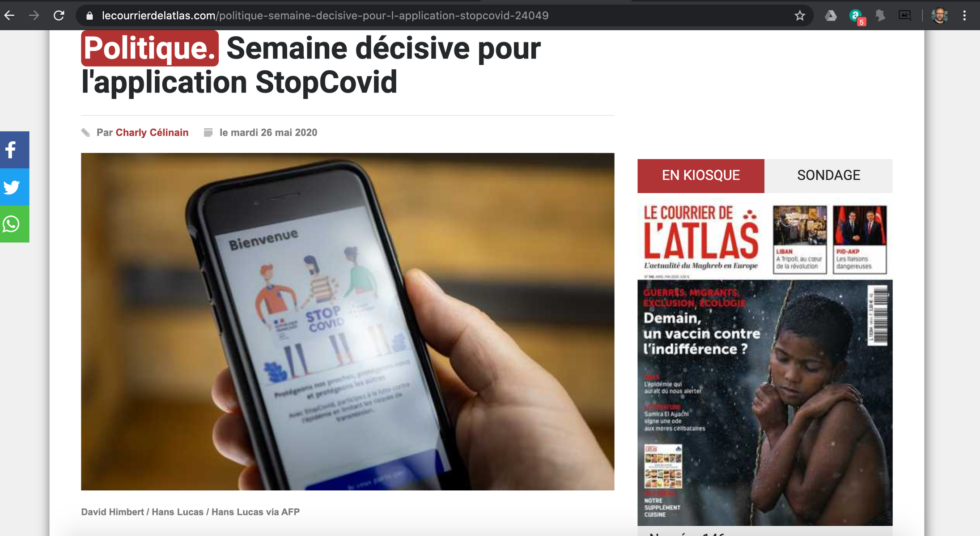The image size is (980, 536).
Task: Click the forward navigation arrow
Action: (x=34, y=16)
